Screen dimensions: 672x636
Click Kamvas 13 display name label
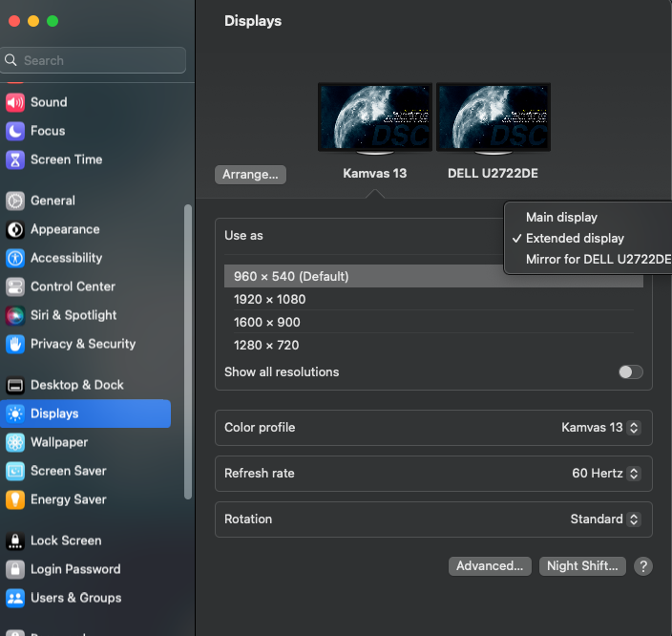click(374, 173)
